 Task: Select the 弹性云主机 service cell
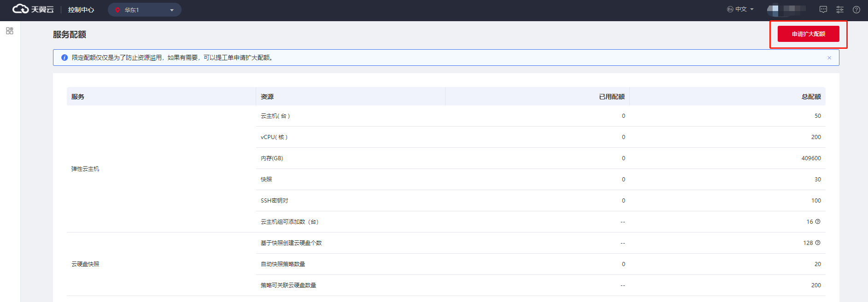pos(85,169)
